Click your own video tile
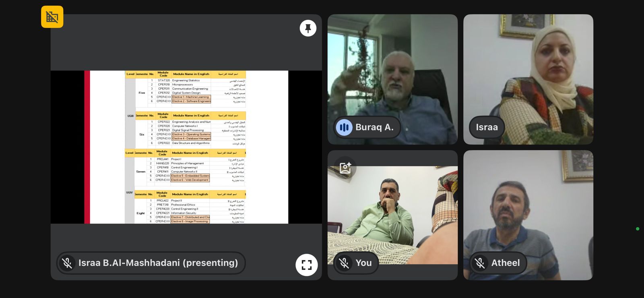This screenshot has width=644, height=298. click(392, 215)
